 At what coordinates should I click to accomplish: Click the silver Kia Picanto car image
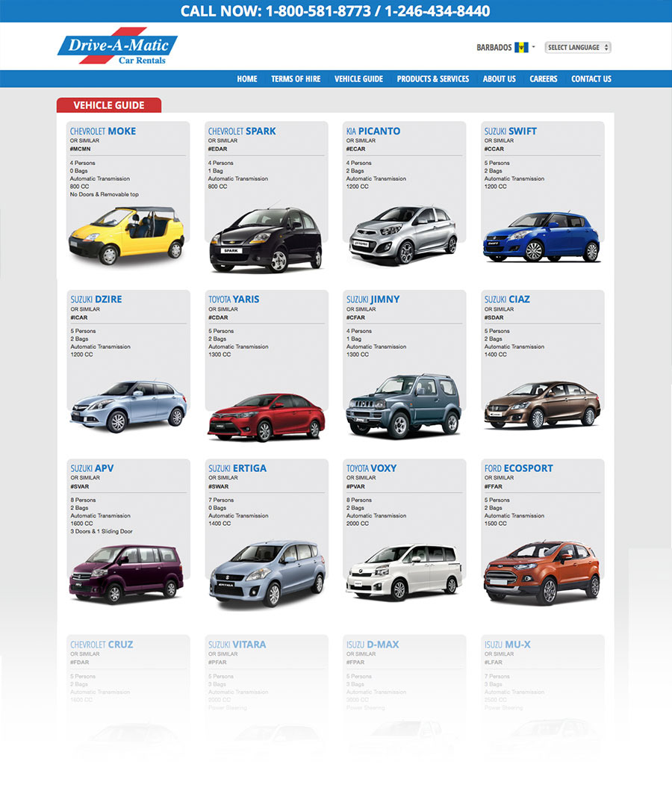[x=403, y=235]
